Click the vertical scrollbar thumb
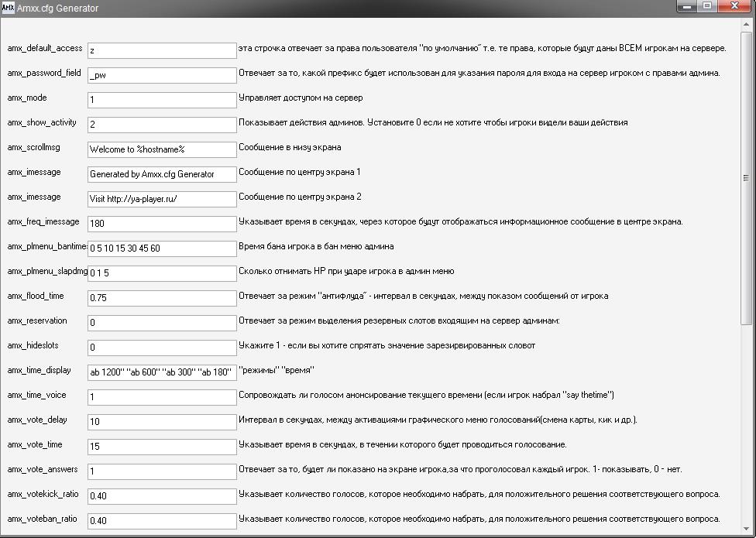The width and height of the screenshot is (756, 538). click(746, 178)
